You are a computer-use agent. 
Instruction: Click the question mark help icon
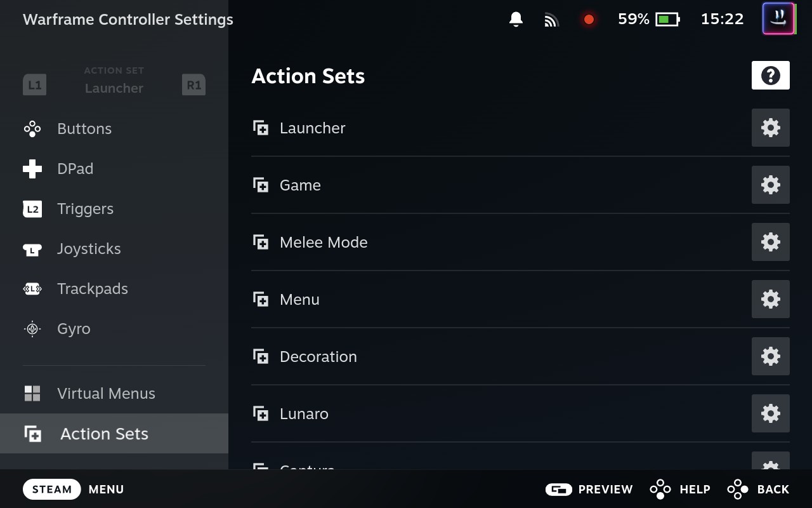tap(770, 76)
